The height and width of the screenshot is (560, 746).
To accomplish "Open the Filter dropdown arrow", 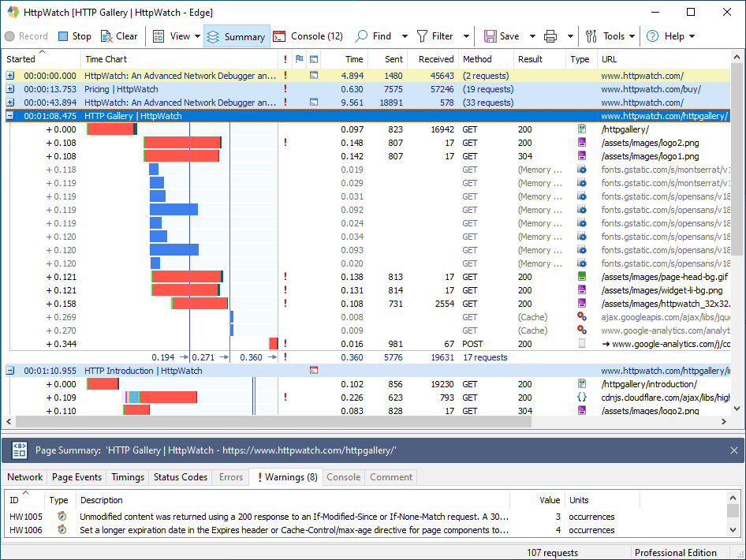I will point(466,36).
